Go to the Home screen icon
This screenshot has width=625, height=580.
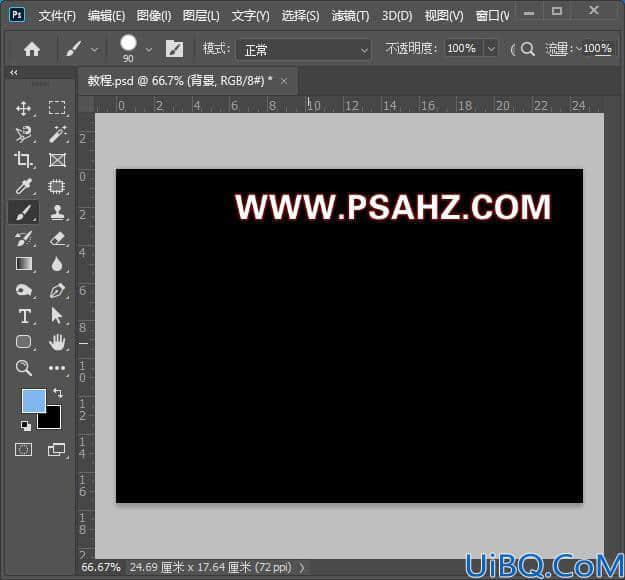pos(32,49)
